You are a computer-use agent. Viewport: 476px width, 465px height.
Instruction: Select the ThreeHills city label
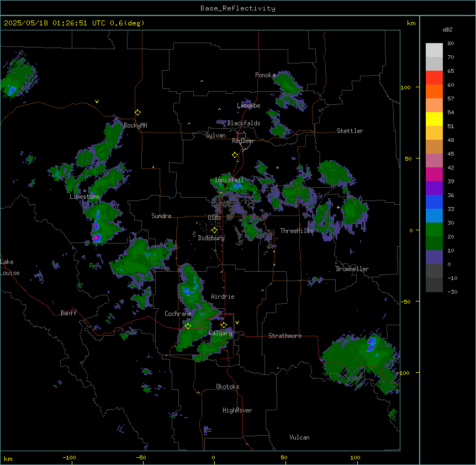point(297,231)
